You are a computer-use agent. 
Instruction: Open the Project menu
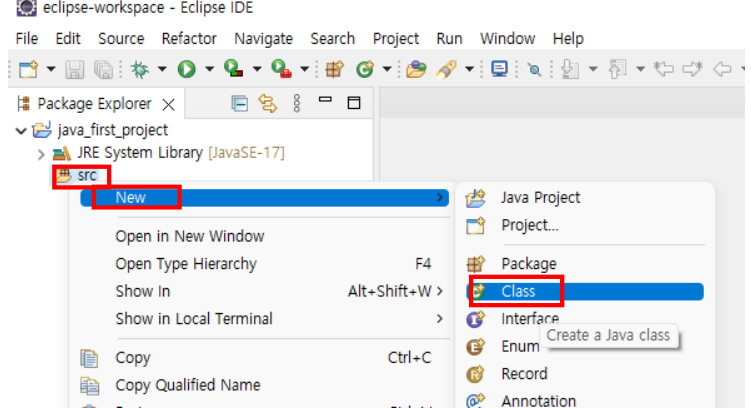tap(396, 38)
